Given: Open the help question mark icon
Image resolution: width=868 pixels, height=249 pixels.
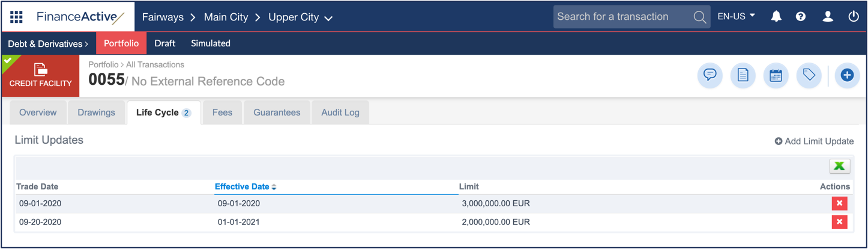Looking at the screenshot, I should (801, 17).
